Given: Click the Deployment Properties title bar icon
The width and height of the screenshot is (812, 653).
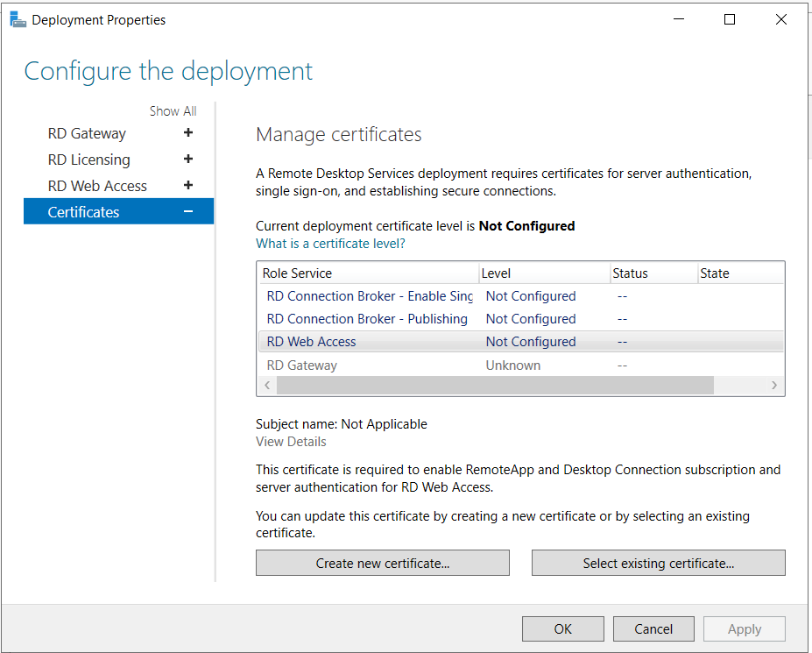Looking at the screenshot, I should pos(18,19).
